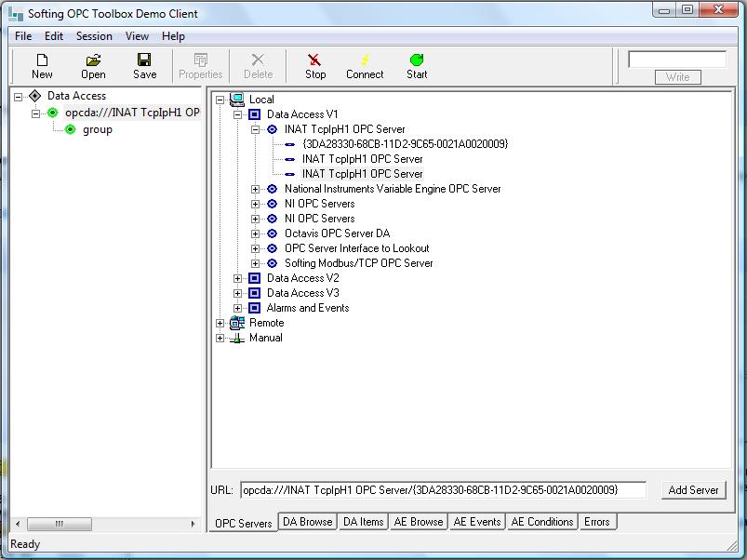
Task: Collapse the opcda:///INAT session node
Action: click(35, 113)
